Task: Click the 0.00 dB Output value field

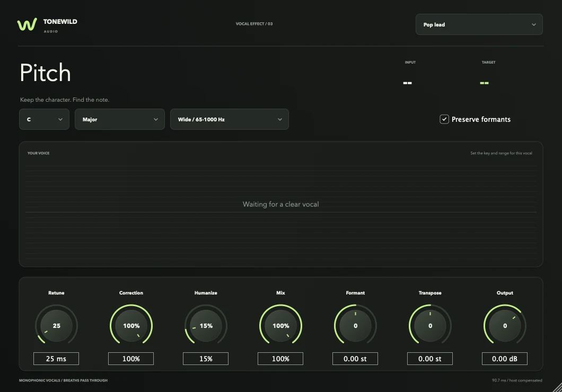Action: [505, 359]
